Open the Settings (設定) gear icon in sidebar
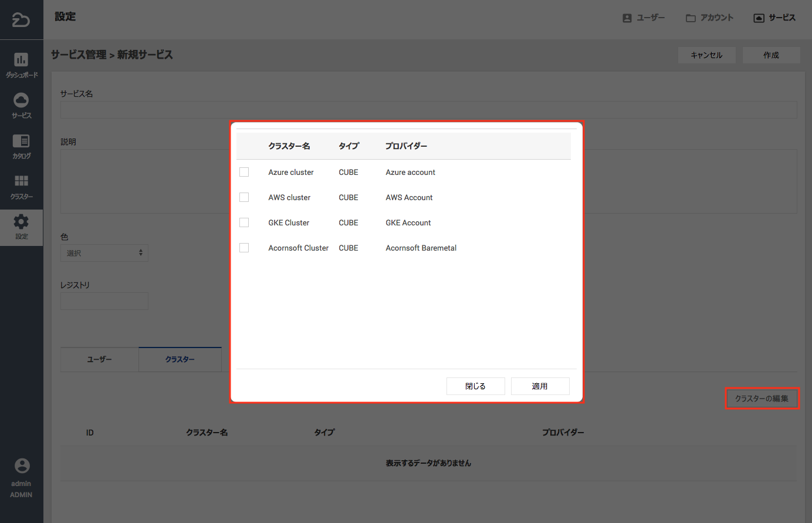Screen dimensions: 812x523 click(21, 221)
